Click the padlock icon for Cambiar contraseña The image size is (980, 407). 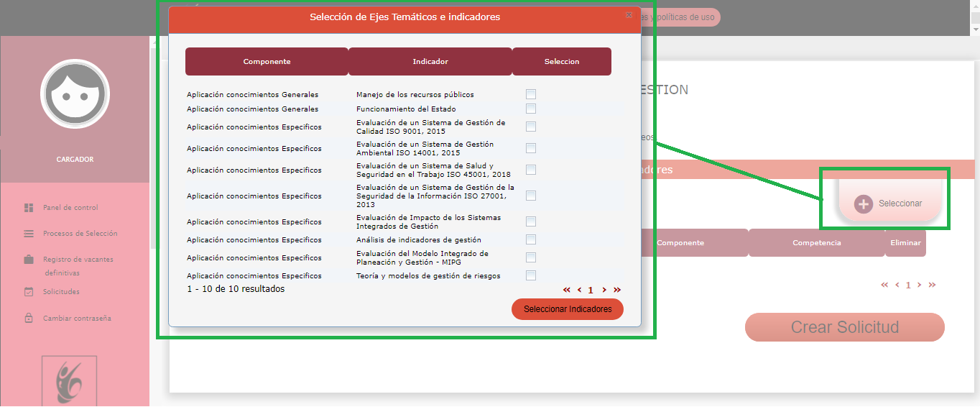click(29, 318)
